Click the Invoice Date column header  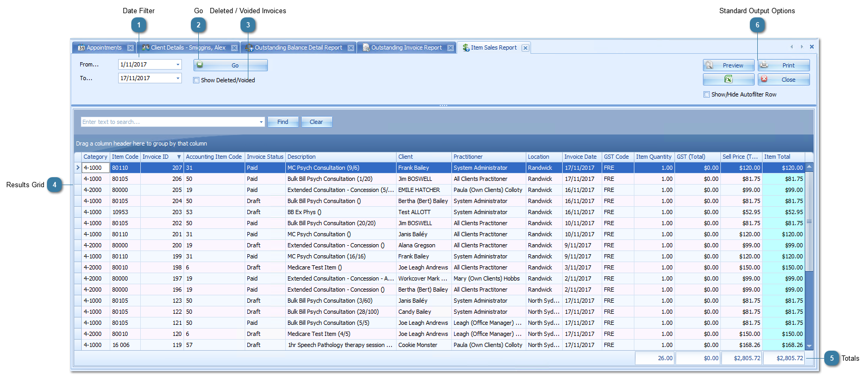coord(582,157)
